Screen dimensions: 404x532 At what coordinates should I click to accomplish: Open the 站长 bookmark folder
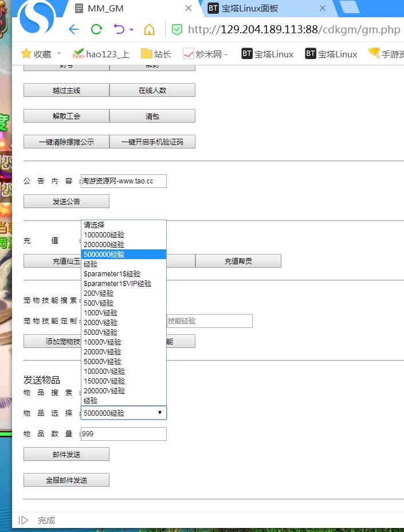click(156, 54)
